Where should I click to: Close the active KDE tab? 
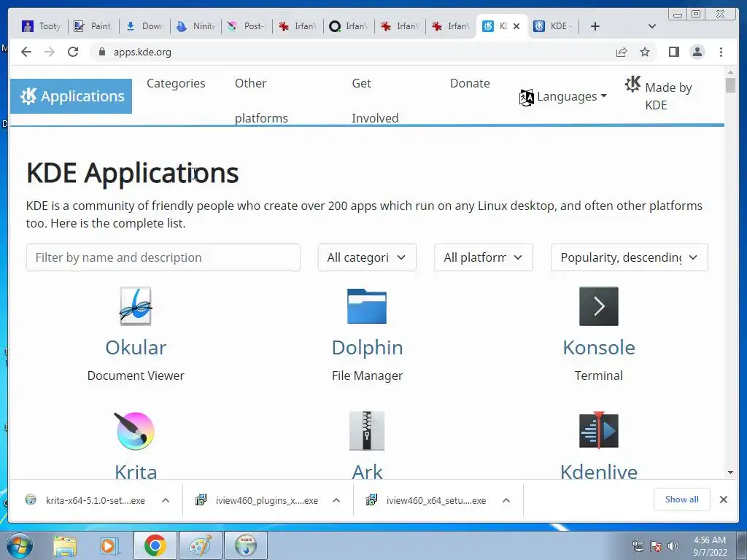[516, 26]
